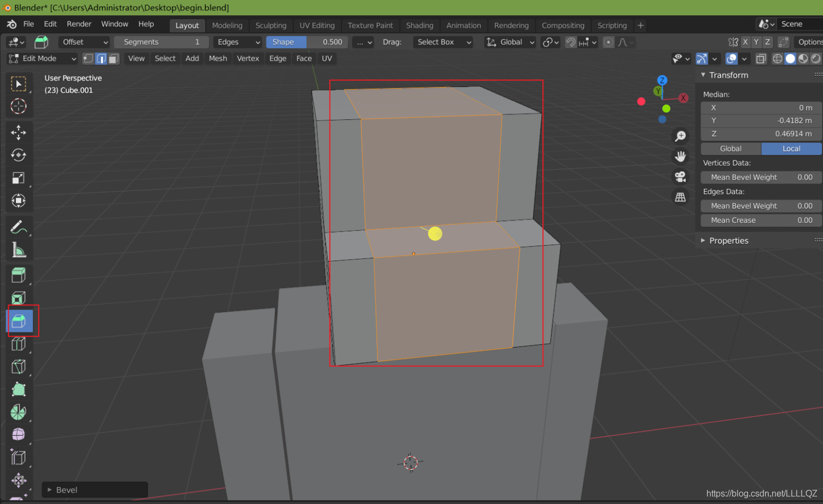
Task: Switch orthographic/perspective grid icon
Action: (680, 197)
